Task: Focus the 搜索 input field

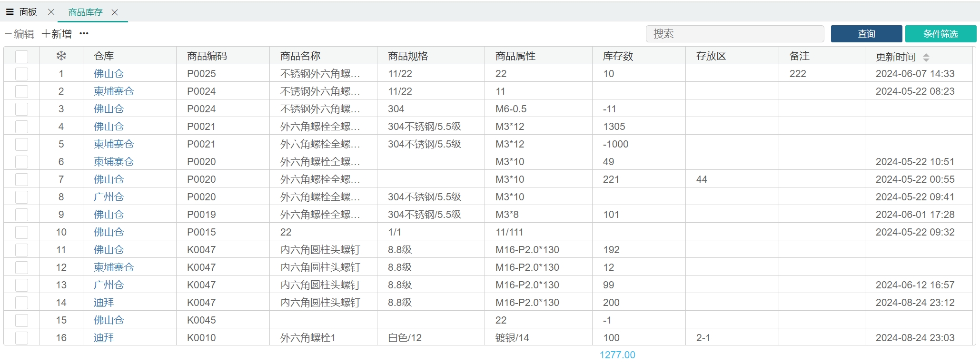Action: pyautogui.click(x=735, y=34)
